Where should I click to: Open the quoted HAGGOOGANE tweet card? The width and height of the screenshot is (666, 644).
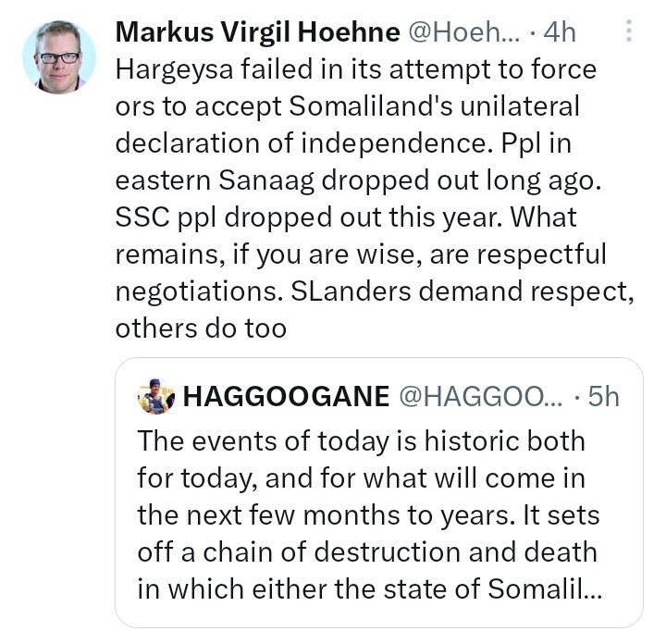click(379, 492)
